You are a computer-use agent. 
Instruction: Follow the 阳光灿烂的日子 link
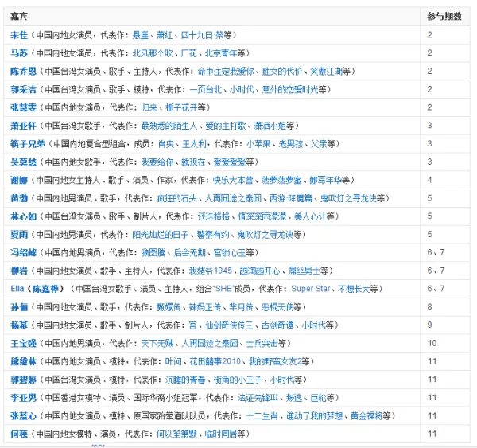pyautogui.click(x=161, y=235)
